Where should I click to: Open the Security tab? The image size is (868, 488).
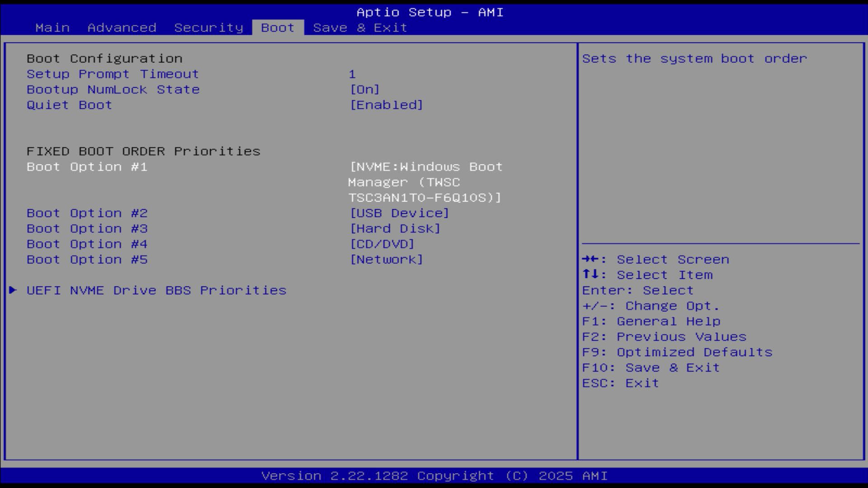pos(208,28)
